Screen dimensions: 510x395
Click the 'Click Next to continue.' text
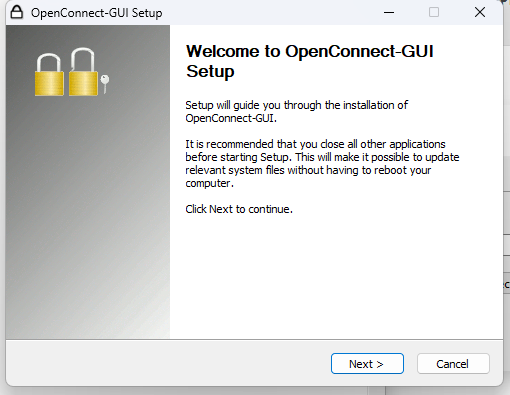tap(239, 209)
